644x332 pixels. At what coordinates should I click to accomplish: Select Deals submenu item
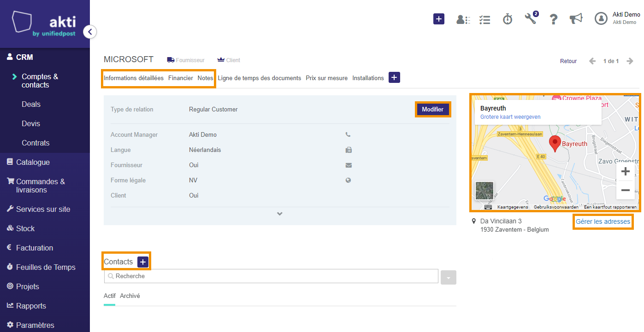coord(31,104)
